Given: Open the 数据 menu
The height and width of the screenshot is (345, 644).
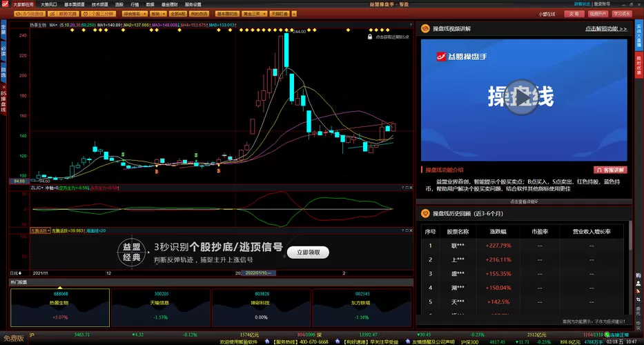Looking at the screenshot, I should (x=150, y=5).
